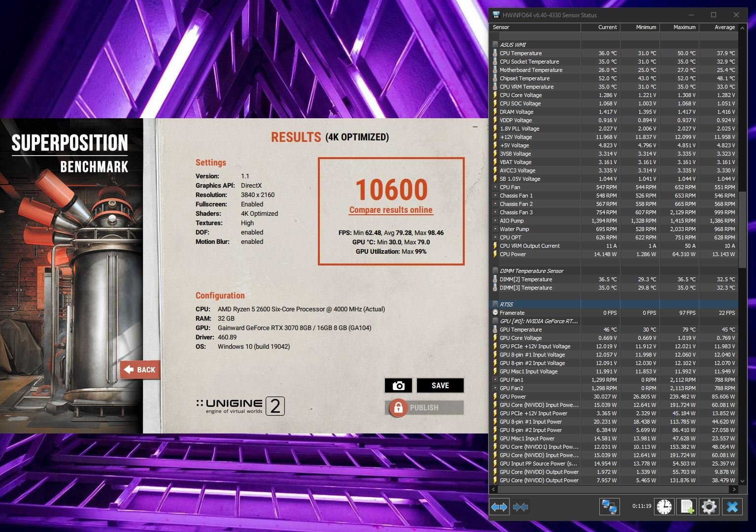Click the thermometer icon beside CPU Temperature
Image resolution: width=756 pixels, height=532 pixels.
coord(495,53)
